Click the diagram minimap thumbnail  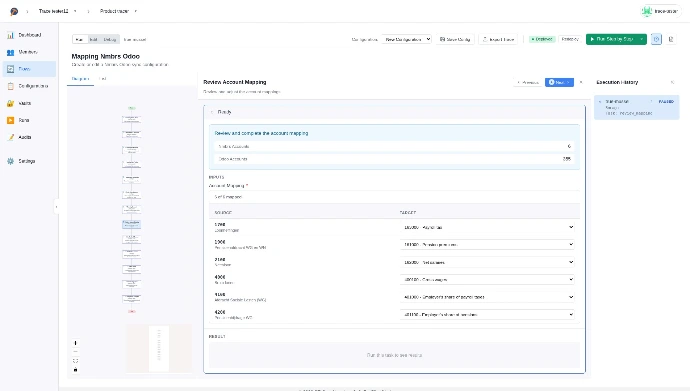pyautogui.click(x=159, y=349)
